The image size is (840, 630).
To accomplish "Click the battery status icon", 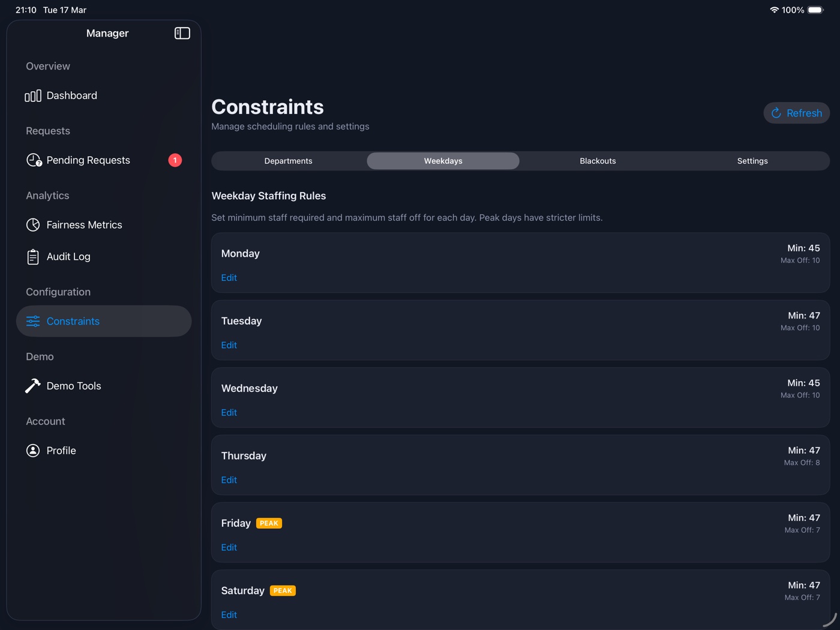I will point(816,10).
